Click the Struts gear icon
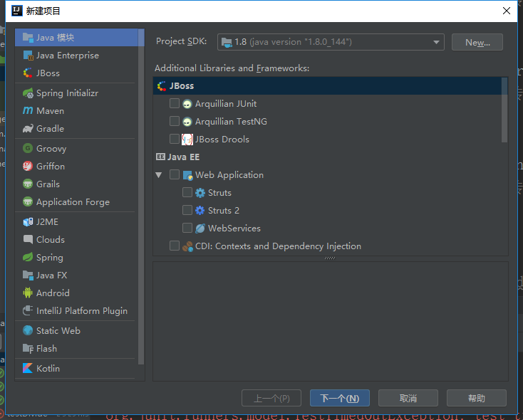This screenshot has width=523, height=420. click(x=200, y=193)
